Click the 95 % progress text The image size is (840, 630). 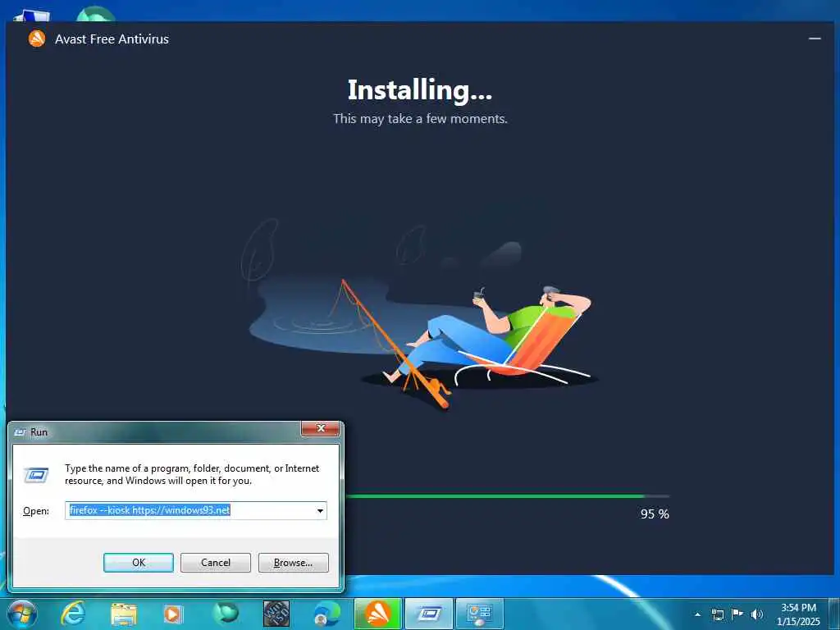[655, 514]
